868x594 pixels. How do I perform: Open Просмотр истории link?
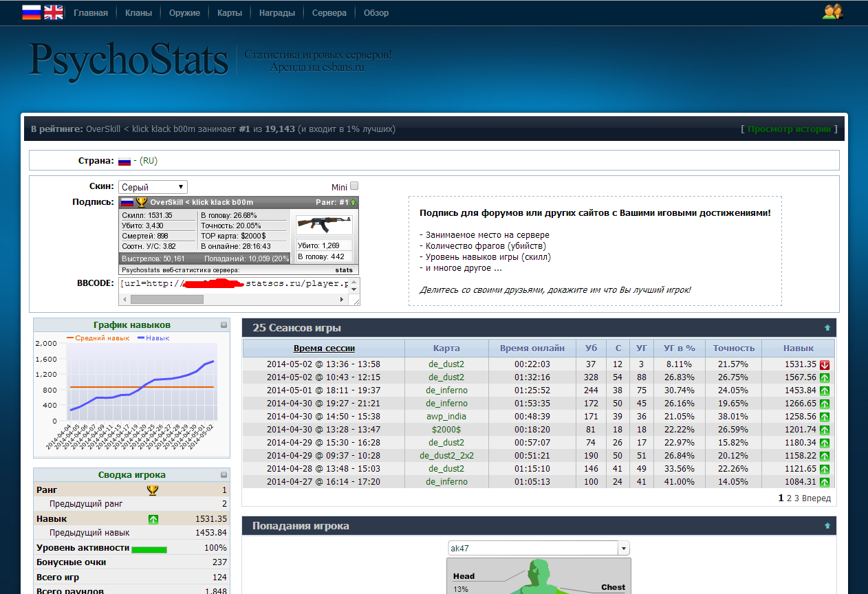[789, 129]
